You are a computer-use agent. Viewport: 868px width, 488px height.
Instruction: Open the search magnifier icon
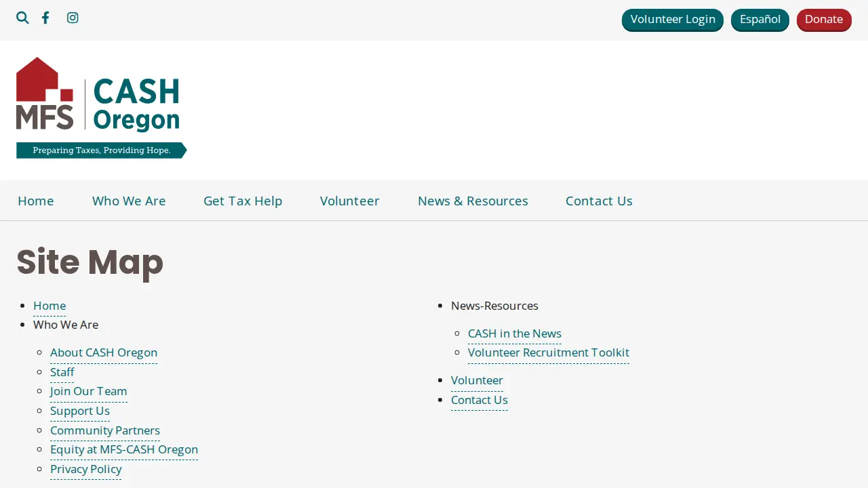(x=22, y=18)
